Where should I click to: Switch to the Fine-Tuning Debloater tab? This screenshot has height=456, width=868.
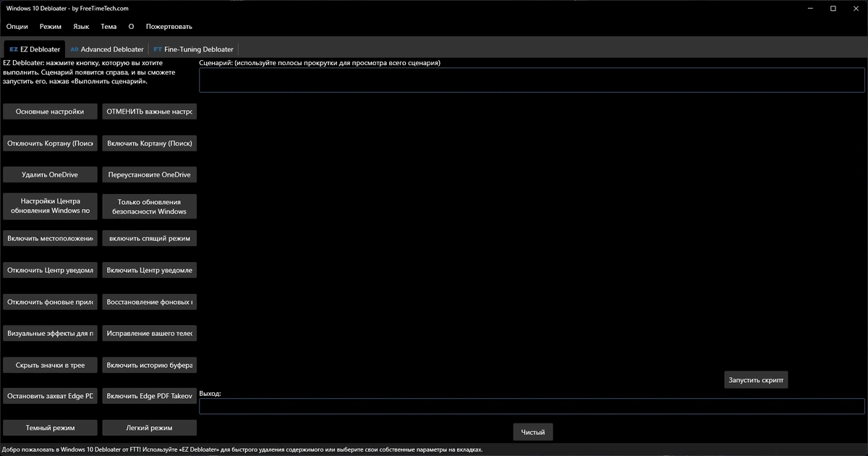194,49
